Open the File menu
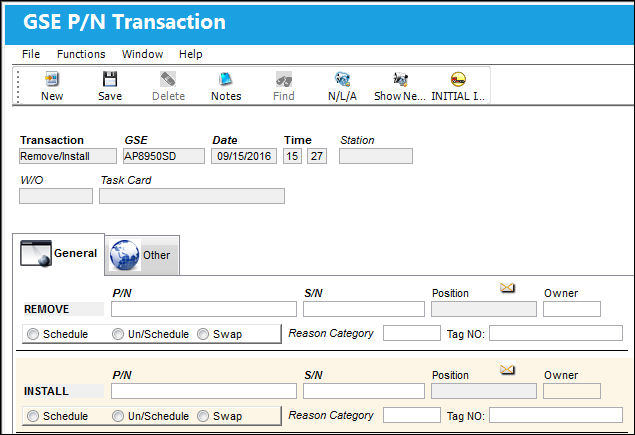 click(x=31, y=54)
